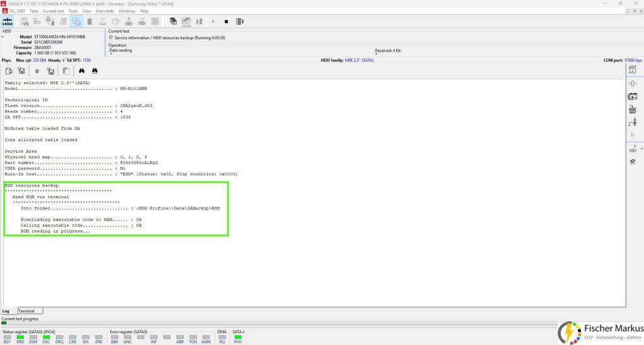Click the firmware value 2BA30001
This screenshot has width=644, height=345.
(43, 48)
